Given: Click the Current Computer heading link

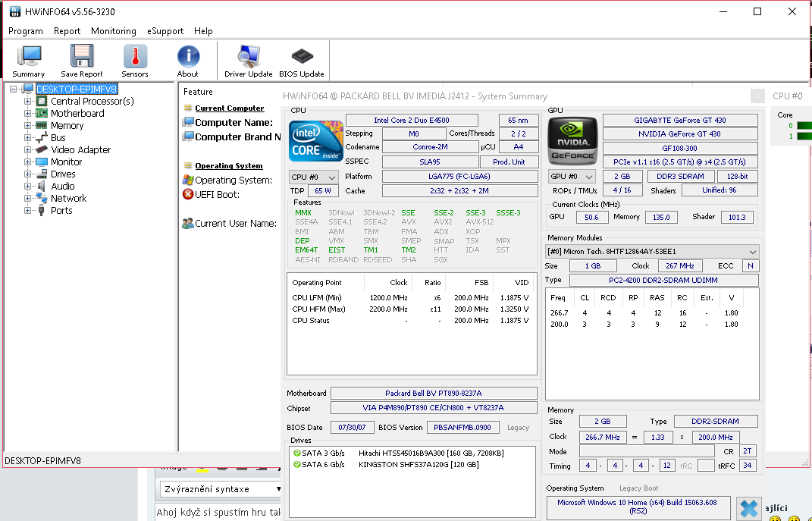Looking at the screenshot, I should click(x=230, y=108).
